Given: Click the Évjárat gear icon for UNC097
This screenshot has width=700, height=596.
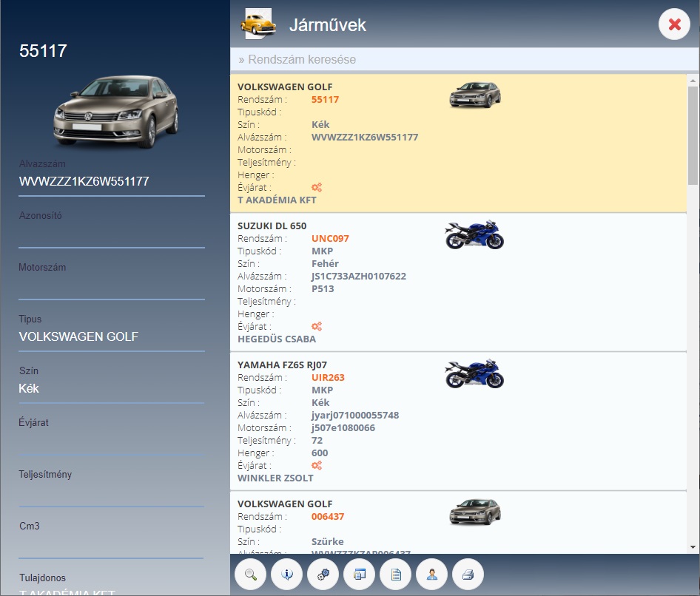Looking at the screenshot, I should pyautogui.click(x=317, y=327).
